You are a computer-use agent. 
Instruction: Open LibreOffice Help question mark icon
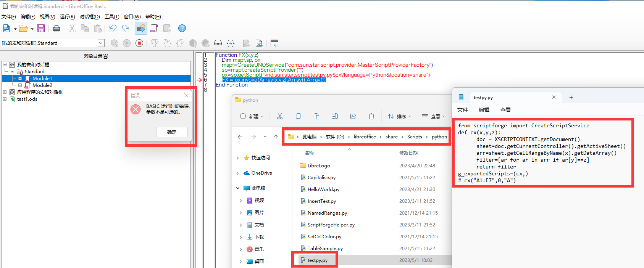click(x=182, y=28)
